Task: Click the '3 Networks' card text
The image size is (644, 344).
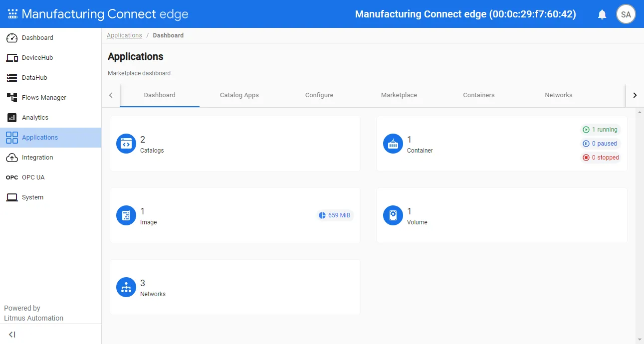Action: point(153,288)
